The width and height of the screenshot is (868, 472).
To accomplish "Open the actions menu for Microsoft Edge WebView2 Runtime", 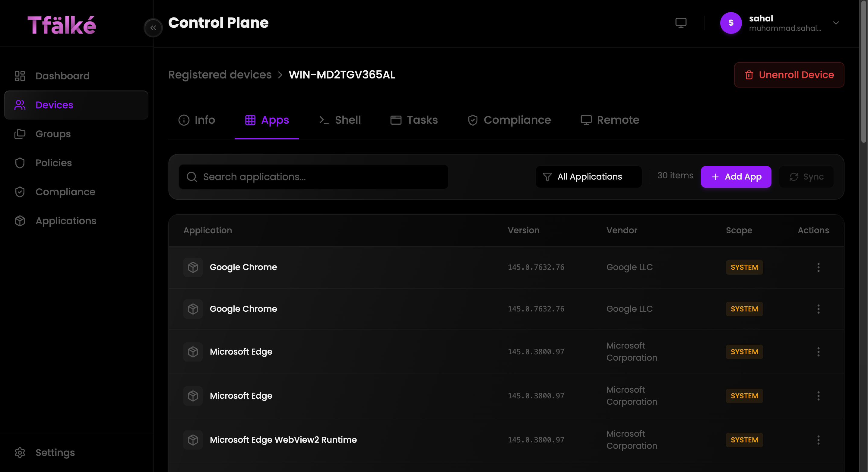I will pos(819,440).
